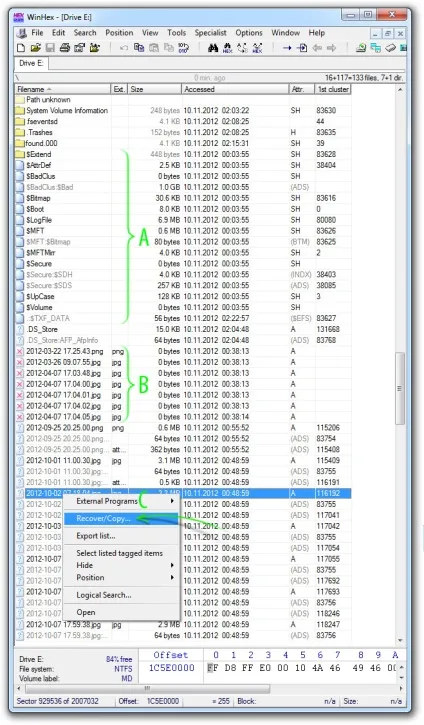424x725 pixels.
Task: Click the Open Disk icon in toolbar
Action: pyautogui.click(x=390, y=48)
